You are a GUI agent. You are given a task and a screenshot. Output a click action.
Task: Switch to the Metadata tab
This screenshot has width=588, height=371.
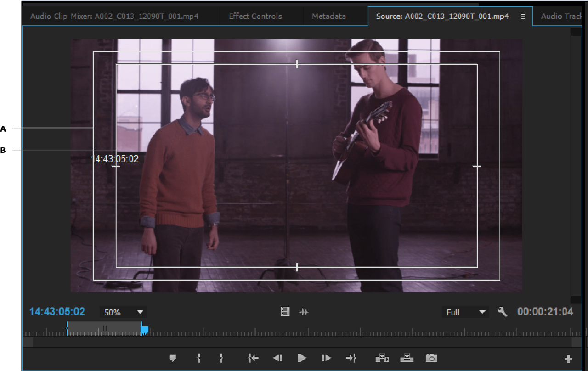tap(328, 17)
